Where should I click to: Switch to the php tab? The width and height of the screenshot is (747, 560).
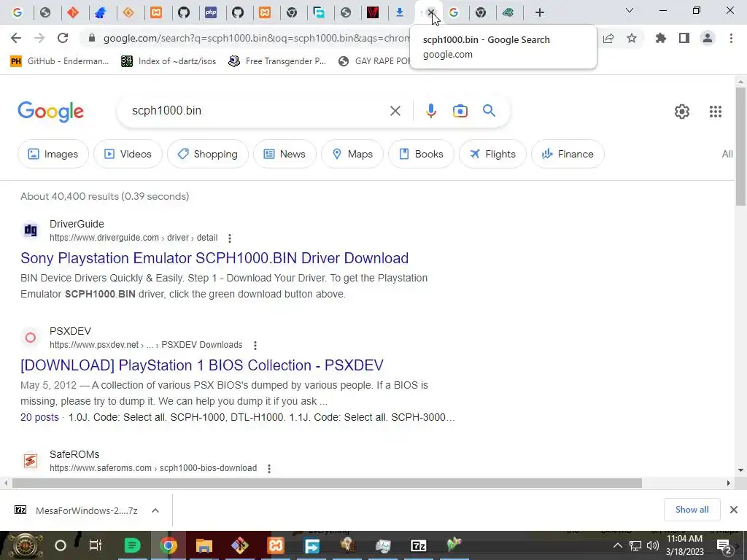[x=211, y=12]
